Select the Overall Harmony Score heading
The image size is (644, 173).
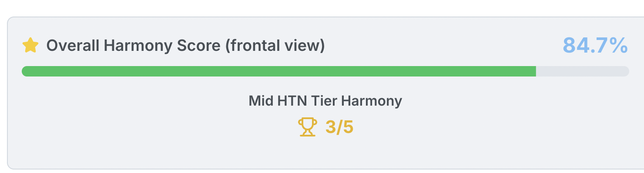186,46
